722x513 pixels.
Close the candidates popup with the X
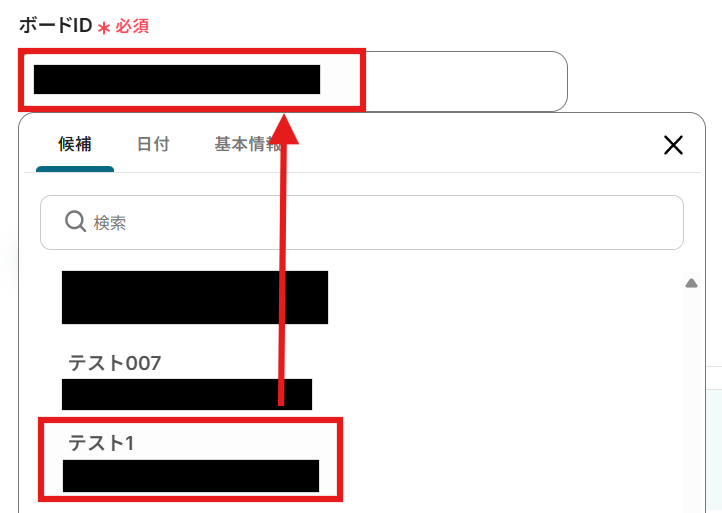[x=673, y=145]
